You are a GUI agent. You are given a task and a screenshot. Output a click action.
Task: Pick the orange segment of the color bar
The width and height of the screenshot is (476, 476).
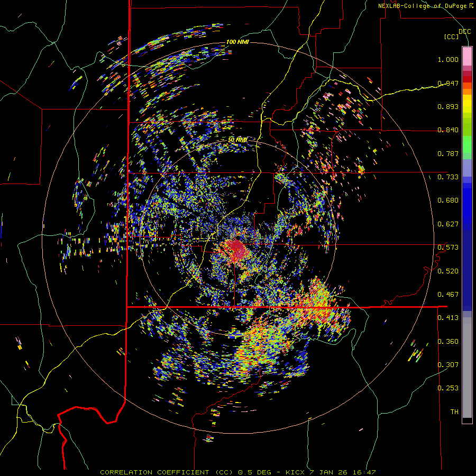[467, 91]
